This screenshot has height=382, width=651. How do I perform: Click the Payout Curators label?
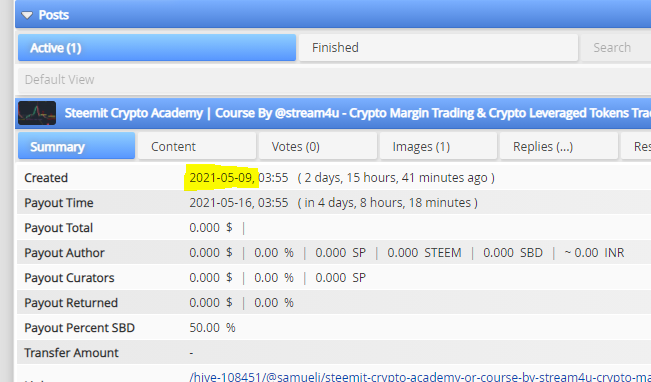69,277
